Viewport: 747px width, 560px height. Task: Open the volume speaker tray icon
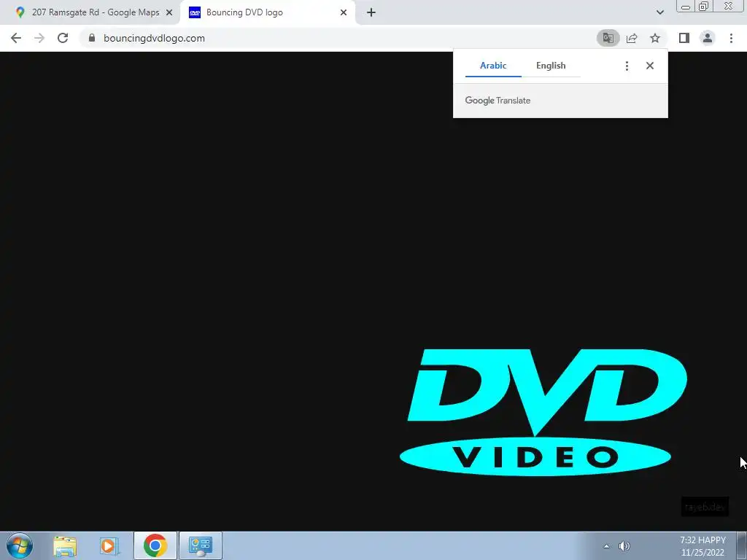[x=624, y=546]
